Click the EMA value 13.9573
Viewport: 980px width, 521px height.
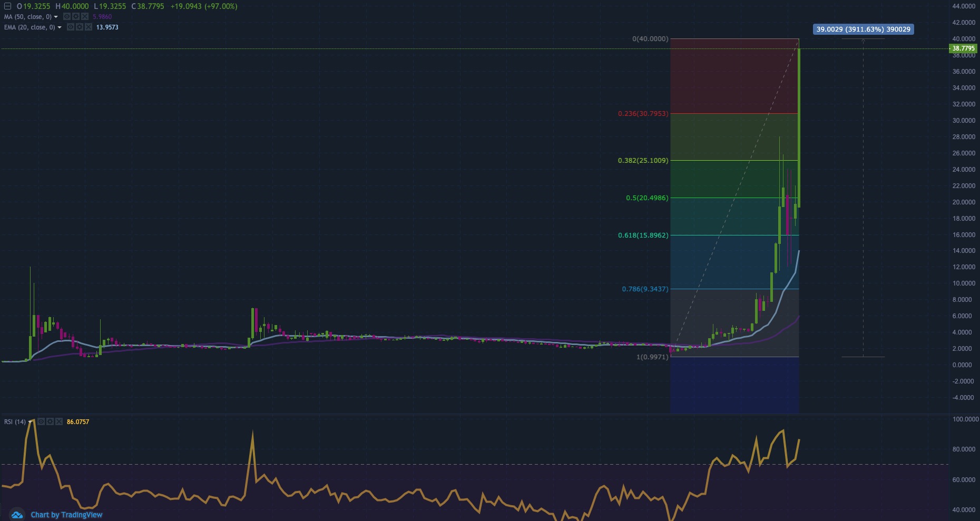tap(107, 27)
